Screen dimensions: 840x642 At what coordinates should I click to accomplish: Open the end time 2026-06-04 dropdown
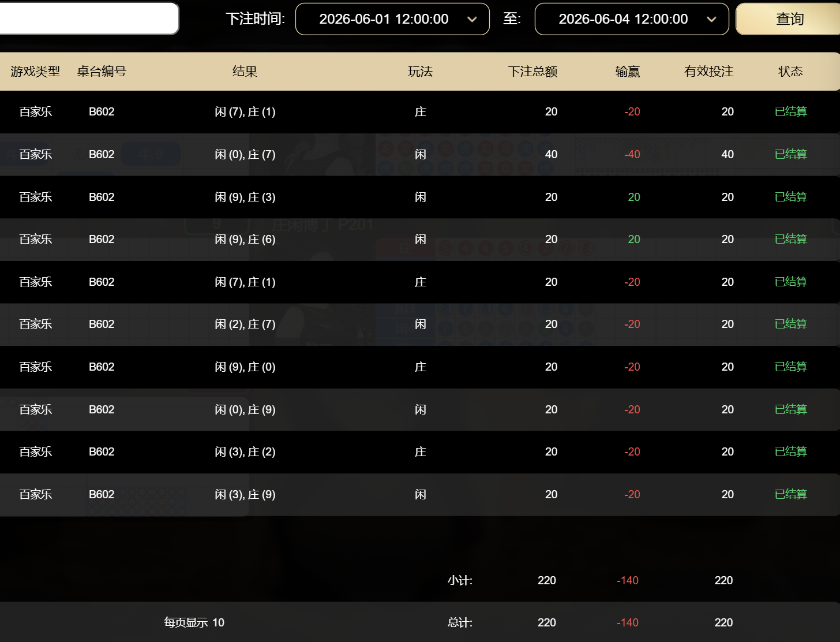coord(632,19)
